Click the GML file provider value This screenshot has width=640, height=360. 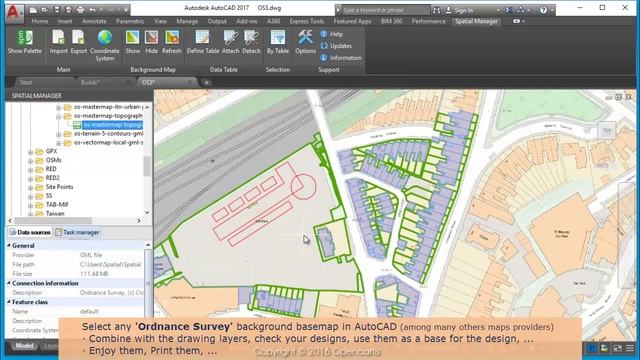click(x=91, y=255)
